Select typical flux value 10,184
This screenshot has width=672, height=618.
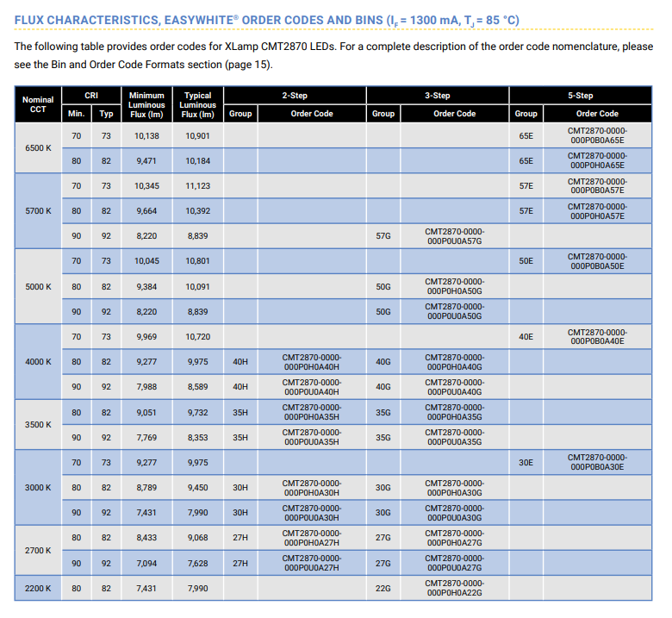[x=197, y=161]
